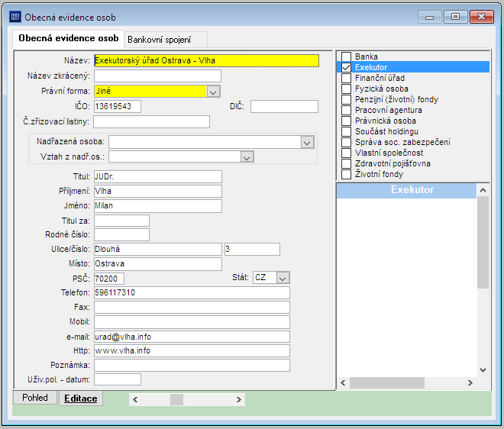Click the e-mail field urad@vlha.info
The image size is (504, 429).
tap(192, 337)
